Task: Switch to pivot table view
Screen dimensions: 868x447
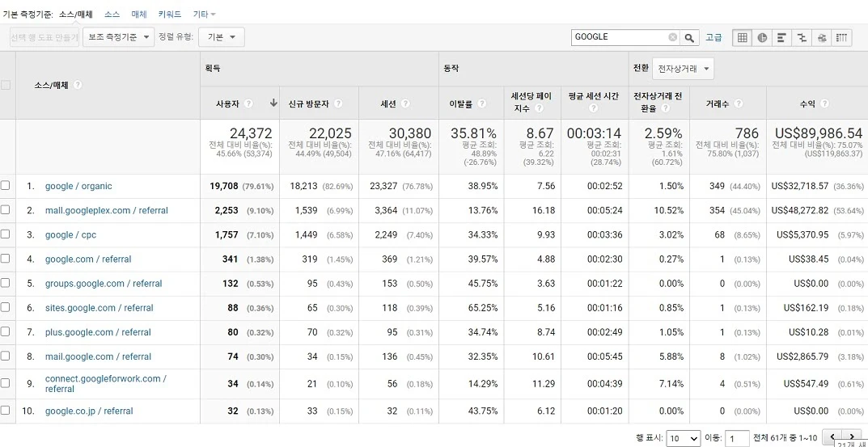Action: pyautogui.click(x=841, y=37)
